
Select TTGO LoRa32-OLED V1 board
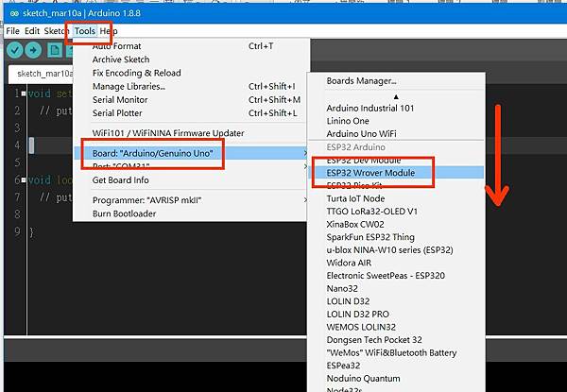(x=396, y=212)
